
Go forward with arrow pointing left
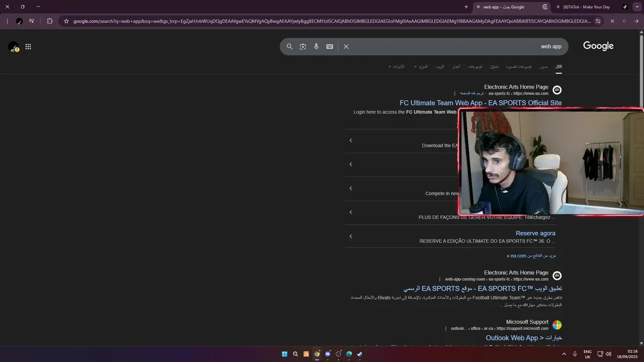[624, 21]
